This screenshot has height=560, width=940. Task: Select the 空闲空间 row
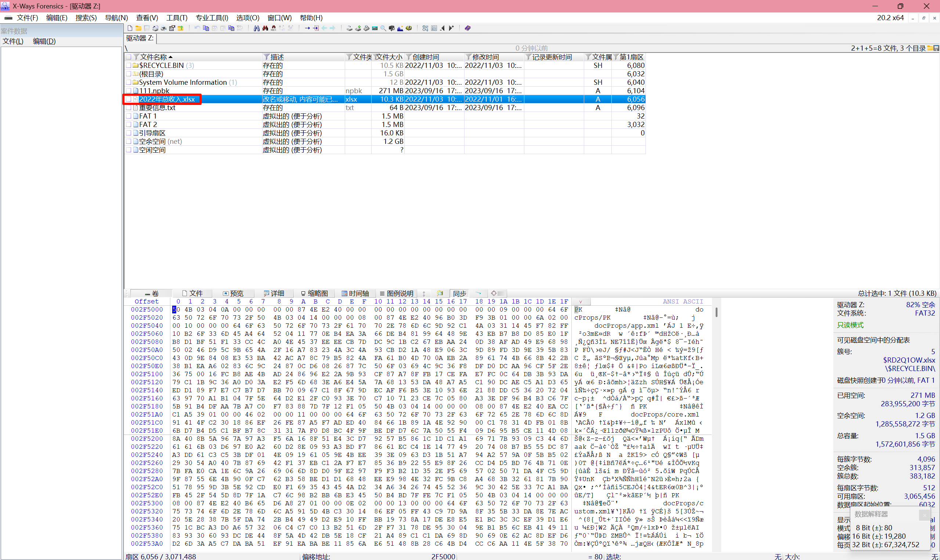point(385,150)
